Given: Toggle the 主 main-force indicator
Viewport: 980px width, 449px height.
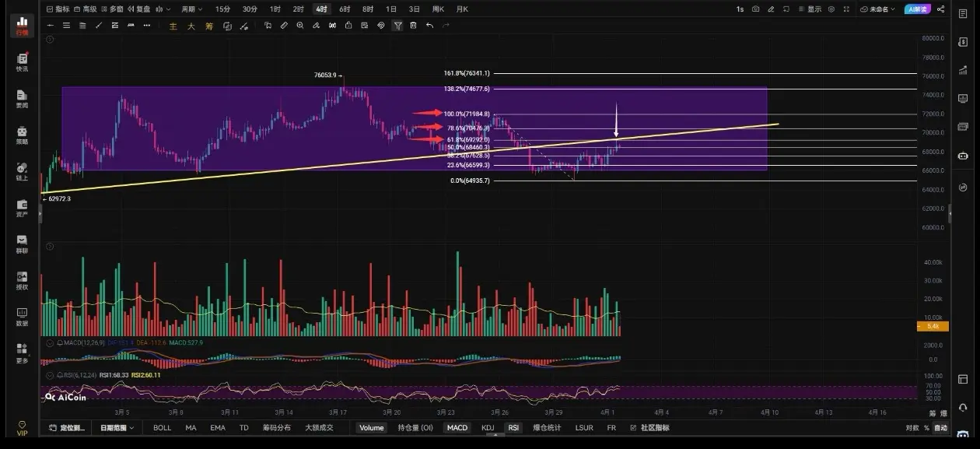Looking at the screenshot, I should pyautogui.click(x=174, y=26).
